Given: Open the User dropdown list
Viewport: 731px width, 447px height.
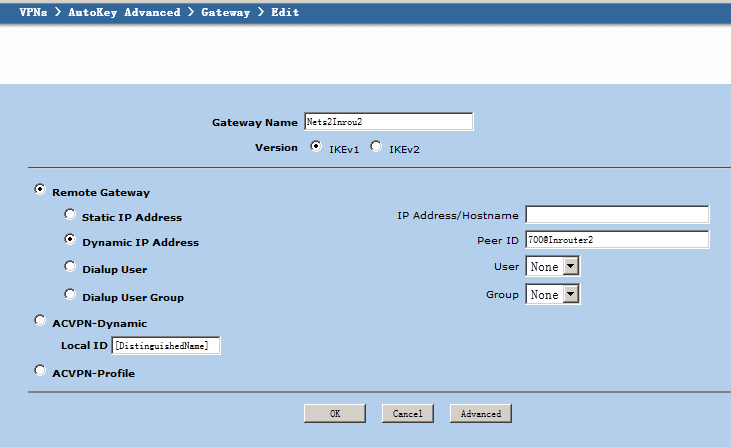Looking at the screenshot, I should 553,267.
